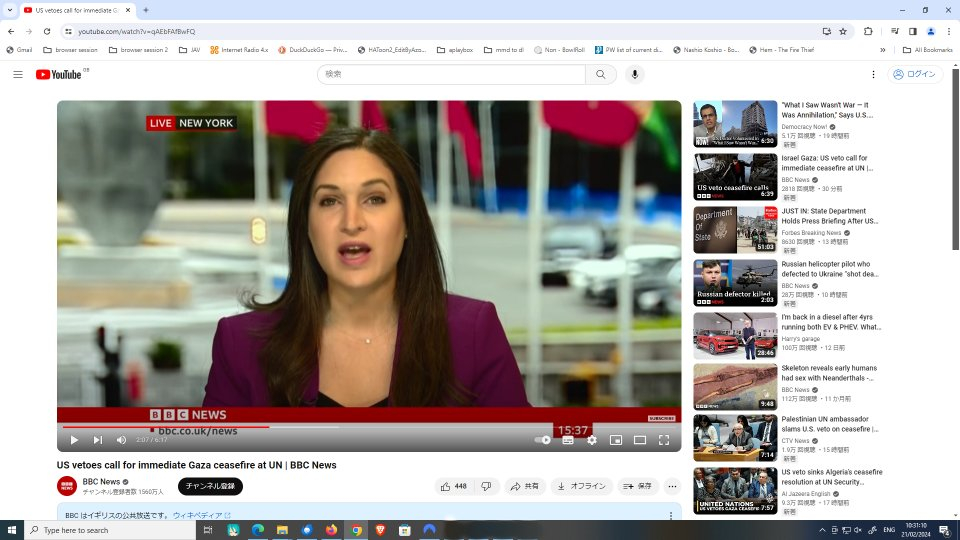Start voice search with microphone
The height and width of the screenshot is (540, 960).
tap(634, 74)
